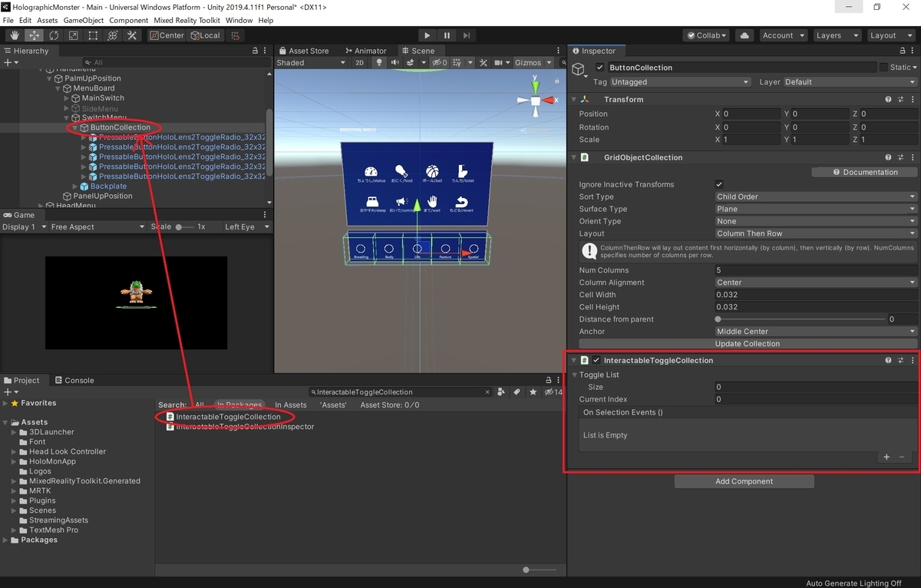
Task: Toggle scene lighting bulb icon
Action: (x=378, y=63)
